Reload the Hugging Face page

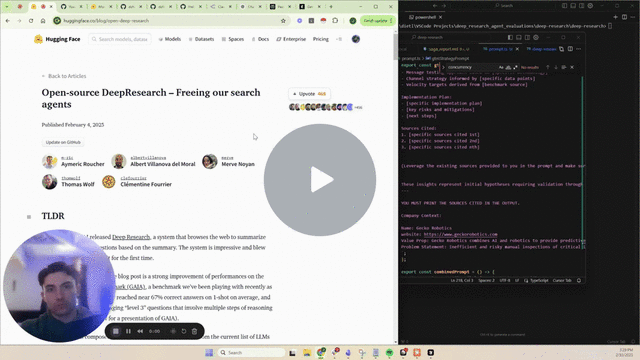click(x=31, y=20)
